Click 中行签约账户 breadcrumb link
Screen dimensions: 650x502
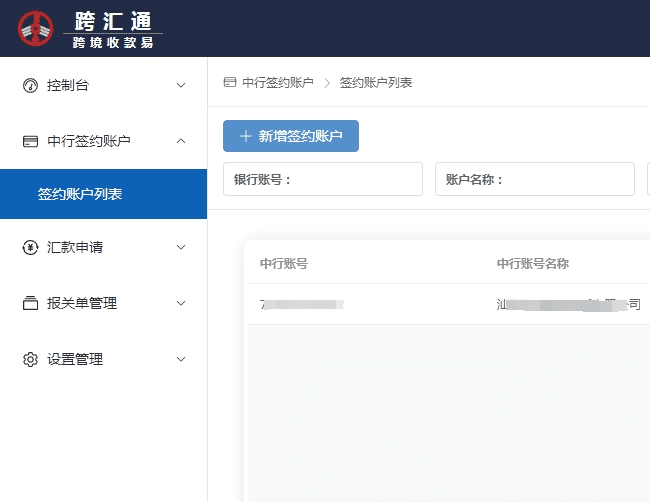click(277, 82)
